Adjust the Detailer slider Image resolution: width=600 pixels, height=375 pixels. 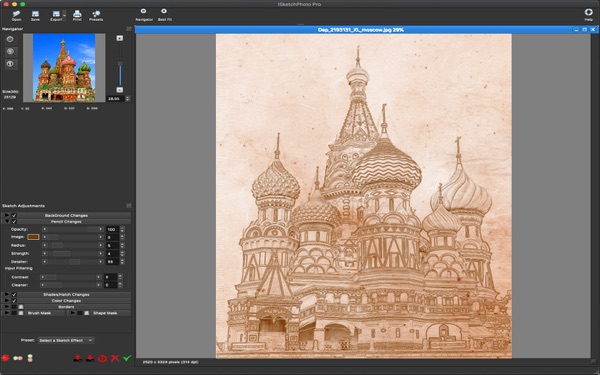click(73, 262)
